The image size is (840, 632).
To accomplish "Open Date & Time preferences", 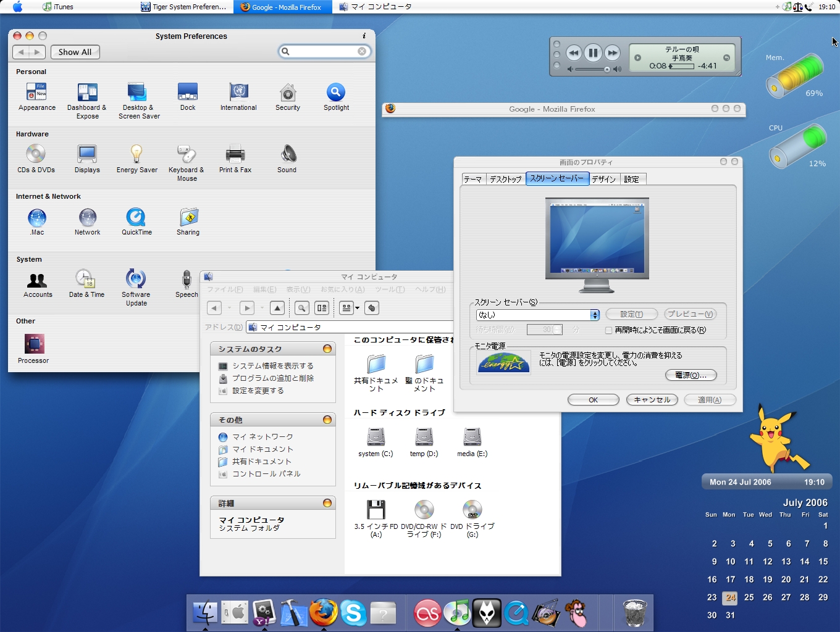I will [86, 284].
